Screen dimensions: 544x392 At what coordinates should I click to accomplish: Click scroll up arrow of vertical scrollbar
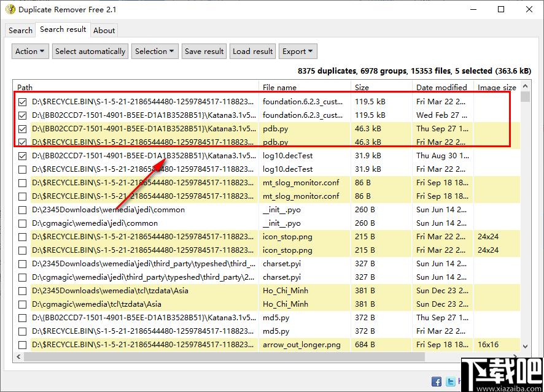(x=525, y=86)
